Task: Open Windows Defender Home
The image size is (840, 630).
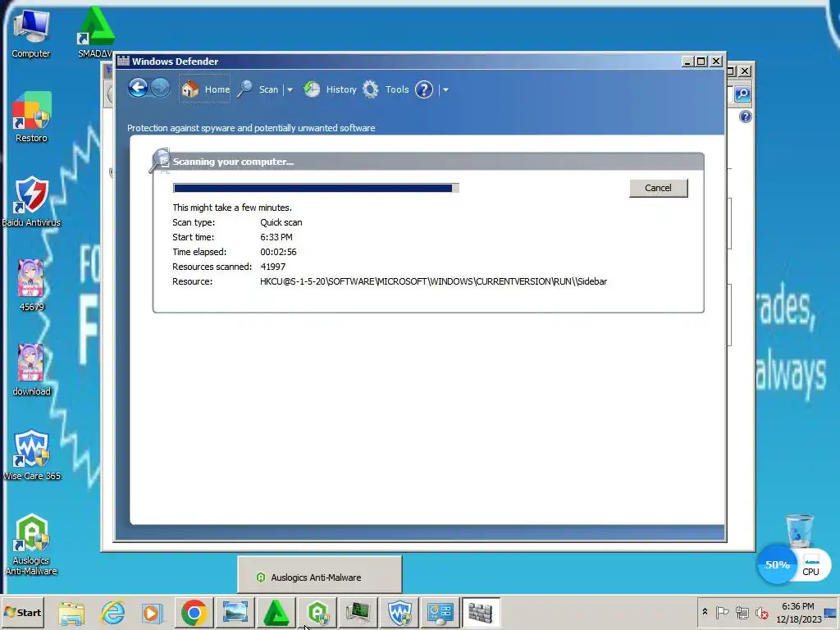Action: (x=204, y=89)
